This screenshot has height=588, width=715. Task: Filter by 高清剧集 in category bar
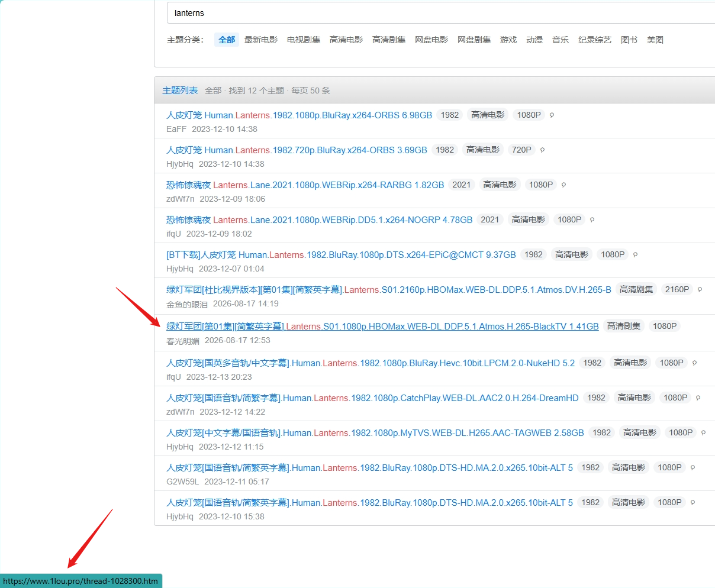pyautogui.click(x=389, y=40)
